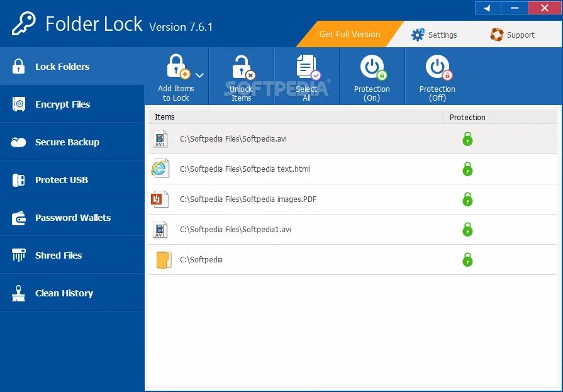Select the row C:\Softpedia Files\Softpedia1.avi

pyautogui.click(x=353, y=230)
